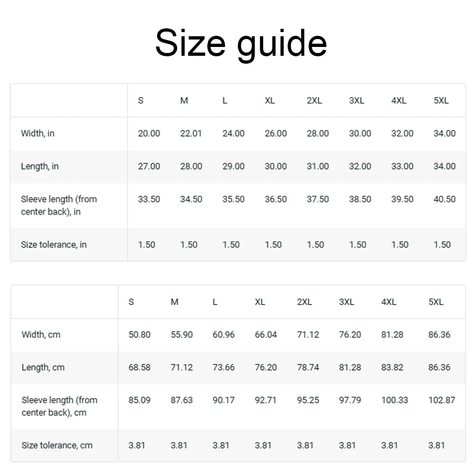Select the 33.50 sleeve length cell
This screenshot has width=476, height=476.
(x=149, y=199)
